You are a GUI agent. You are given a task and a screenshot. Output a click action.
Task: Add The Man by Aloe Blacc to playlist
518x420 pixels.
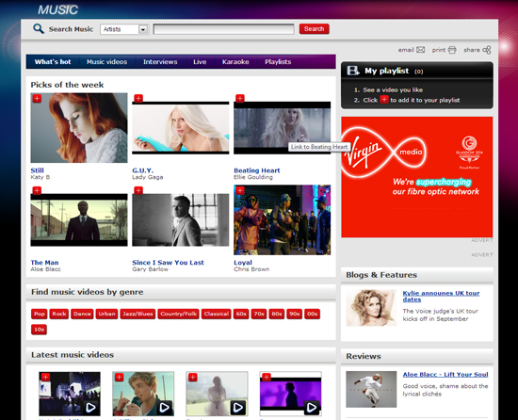pos(37,190)
